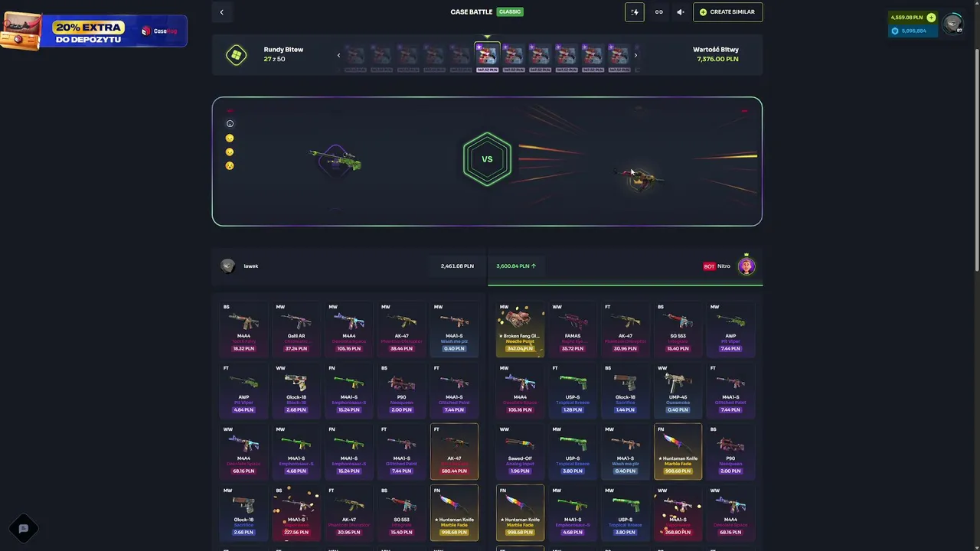Screen dimensions: 980x551
Task: Go back using the top-left arrow button
Action: 222,12
